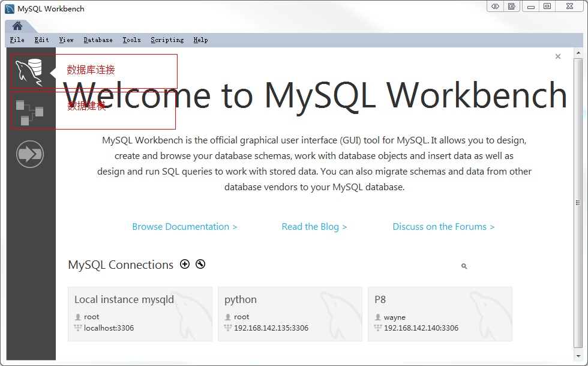Click the localhost:3306 address text
Image resolution: width=588 pixels, height=366 pixels.
tap(109, 328)
